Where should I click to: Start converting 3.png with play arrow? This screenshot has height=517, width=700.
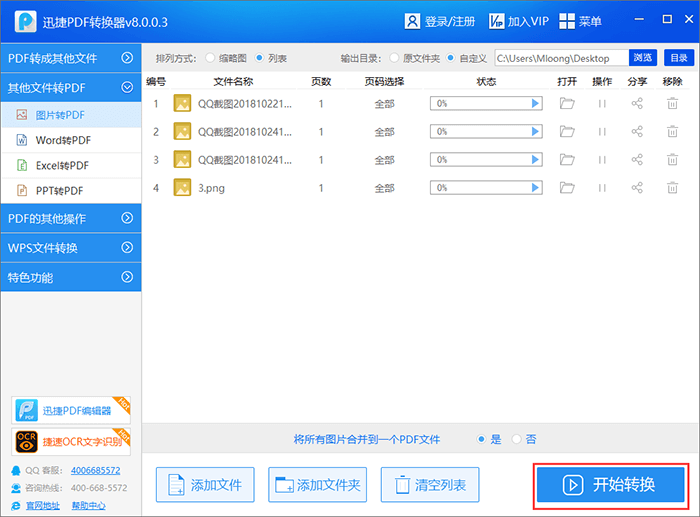click(535, 188)
